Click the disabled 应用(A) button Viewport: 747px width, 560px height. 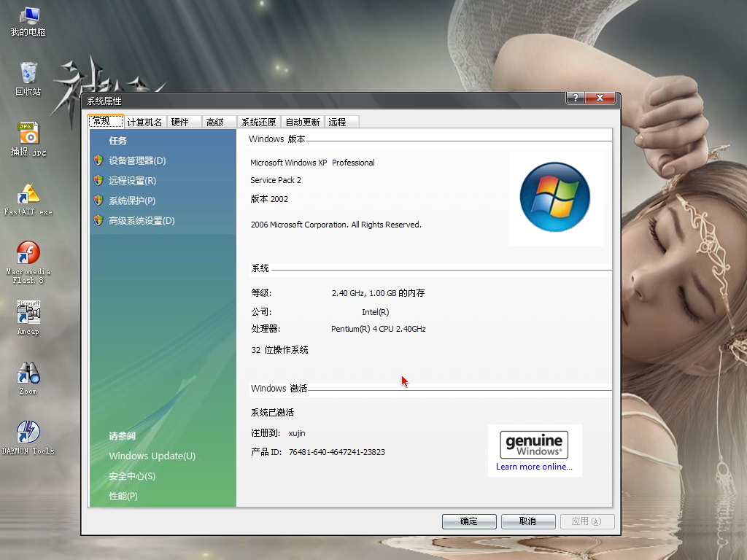pyautogui.click(x=587, y=521)
